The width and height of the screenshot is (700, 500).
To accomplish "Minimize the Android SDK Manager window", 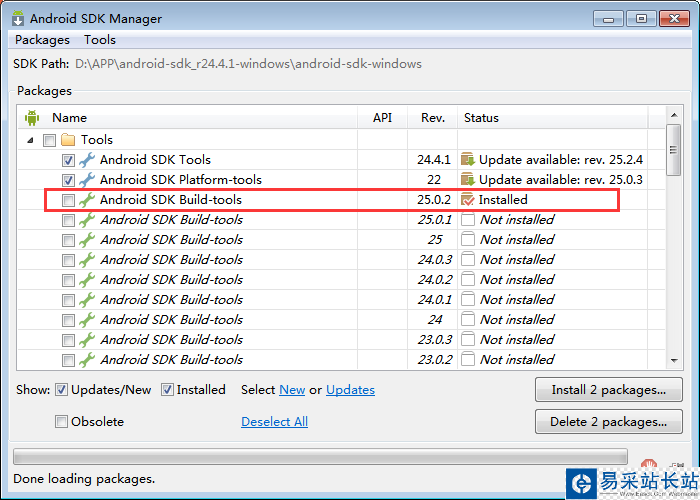I will [608, 19].
